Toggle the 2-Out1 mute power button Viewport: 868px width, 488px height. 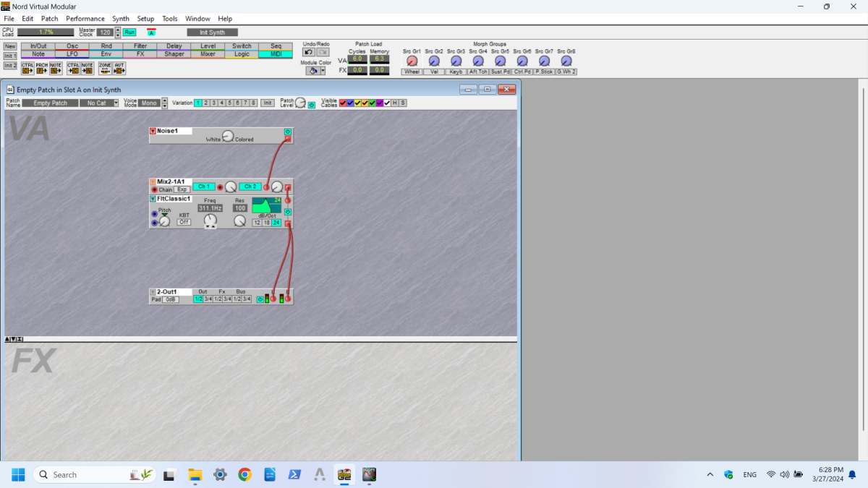(260, 299)
